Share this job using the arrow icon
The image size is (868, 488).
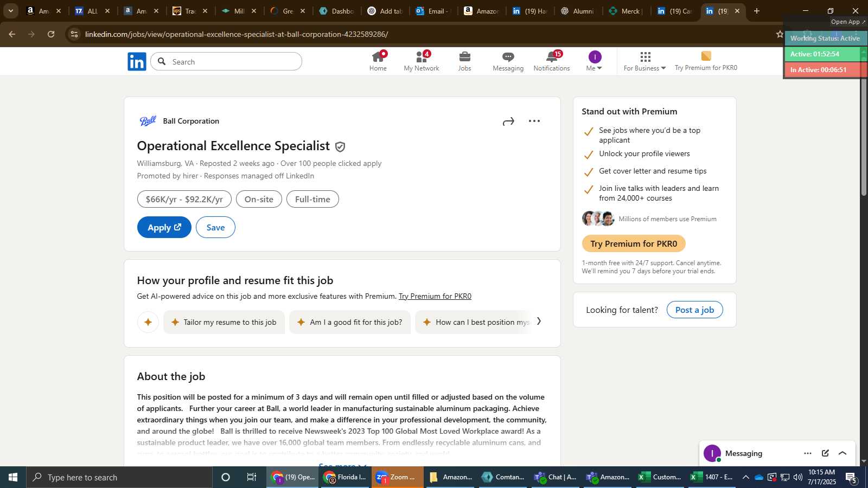[508, 121]
